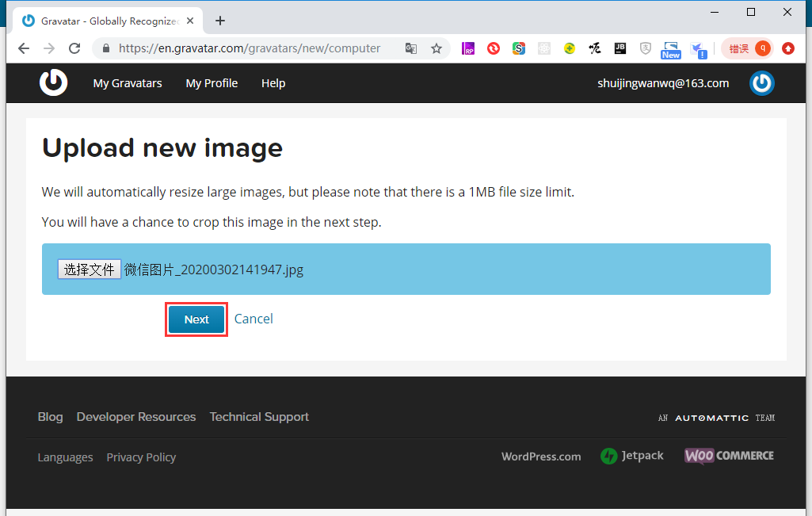This screenshot has height=516, width=812.
Task: Click the purple RP extension icon
Action: (468, 48)
